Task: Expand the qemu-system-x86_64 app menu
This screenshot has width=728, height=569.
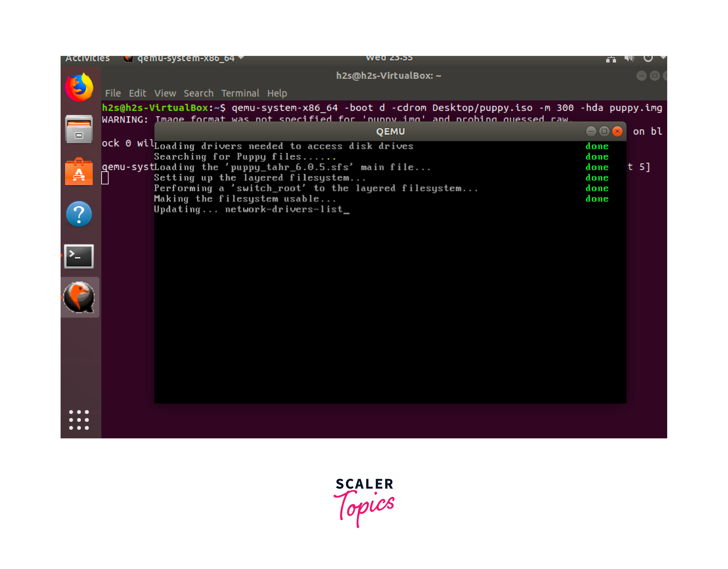Action: [x=185, y=58]
